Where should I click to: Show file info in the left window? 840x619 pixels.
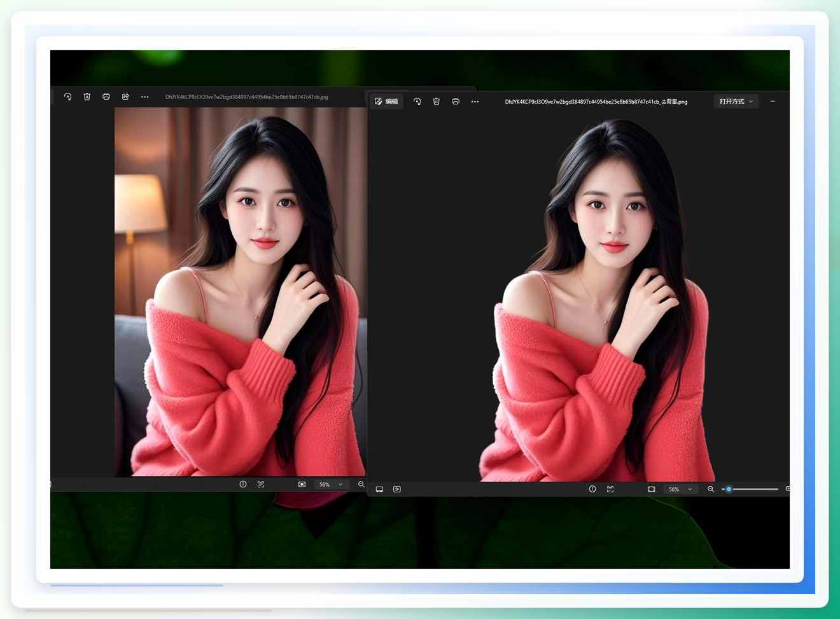[x=243, y=484]
